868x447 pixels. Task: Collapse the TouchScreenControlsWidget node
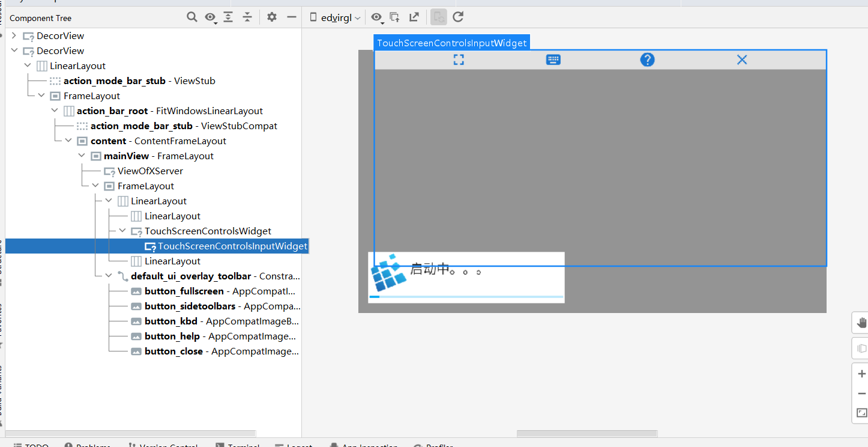(122, 231)
